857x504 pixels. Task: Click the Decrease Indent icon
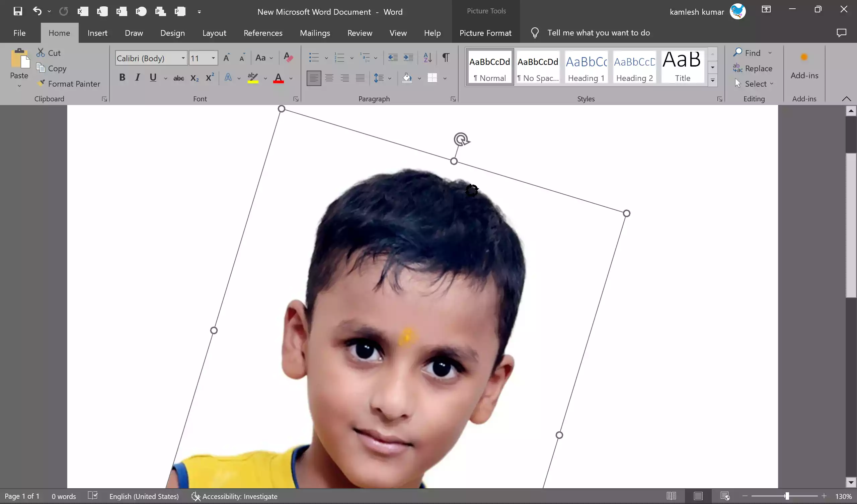pos(393,58)
